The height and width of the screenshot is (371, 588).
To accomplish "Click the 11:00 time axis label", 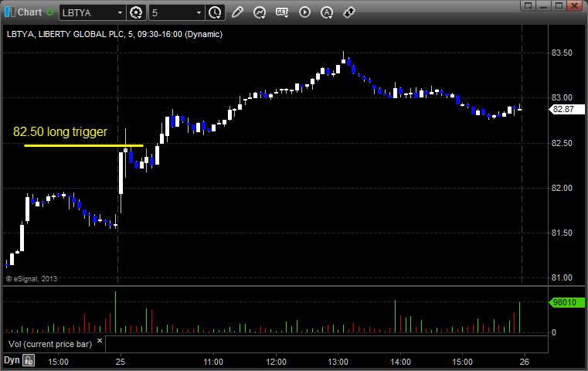I will pyautogui.click(x=213, y=362).
